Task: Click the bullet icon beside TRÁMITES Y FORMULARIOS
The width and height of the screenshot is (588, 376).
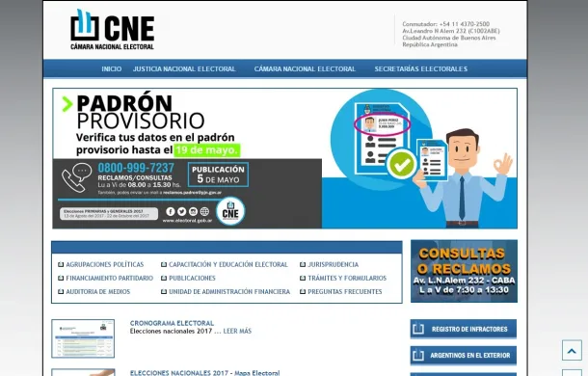Action: [303, 278]
